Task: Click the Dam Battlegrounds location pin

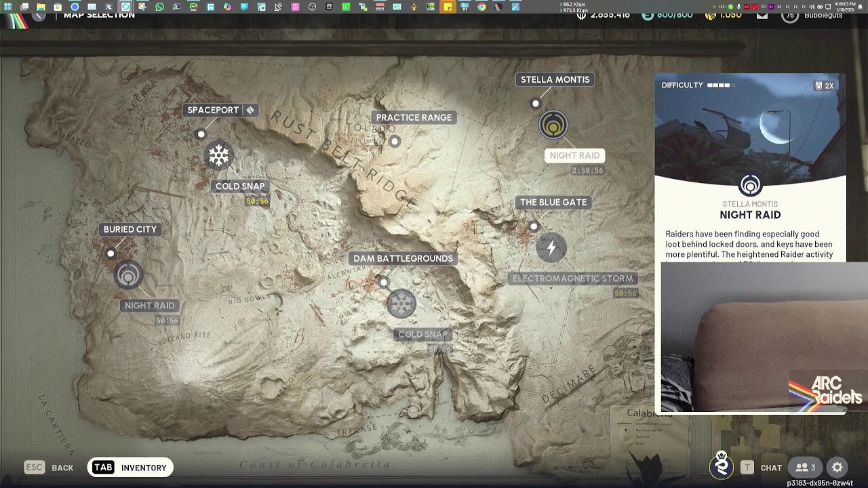Action: tap(384, 282)
